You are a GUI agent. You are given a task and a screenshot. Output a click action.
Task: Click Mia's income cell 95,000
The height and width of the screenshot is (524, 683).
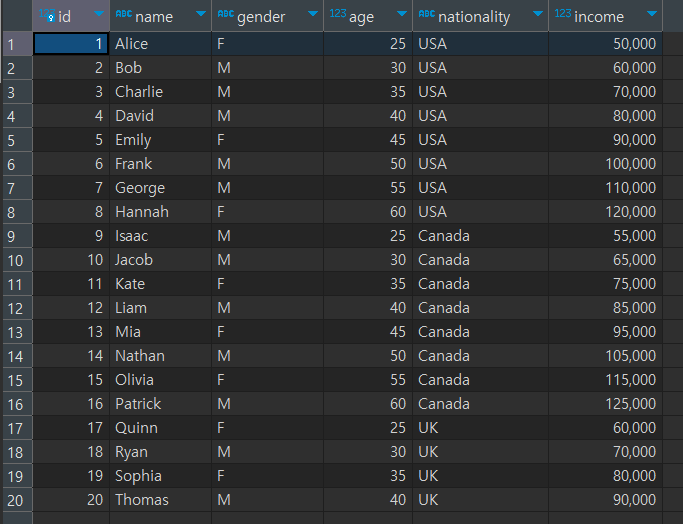coord(605,331)
